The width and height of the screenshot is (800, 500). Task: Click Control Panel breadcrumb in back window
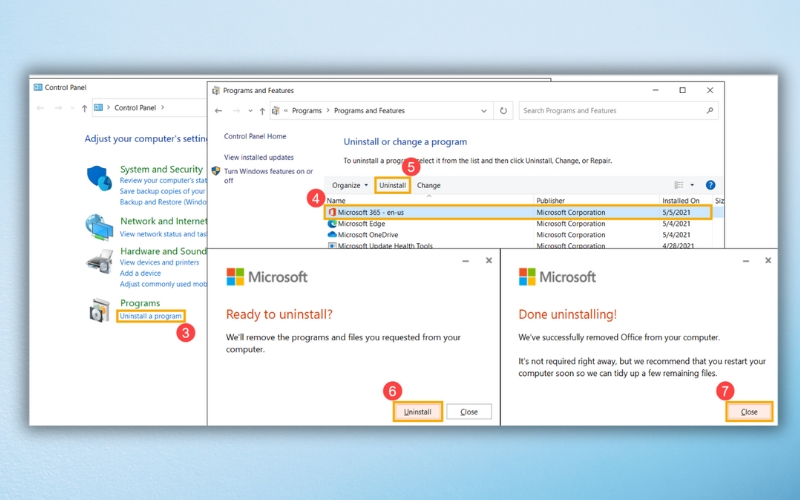click(135, 108)
